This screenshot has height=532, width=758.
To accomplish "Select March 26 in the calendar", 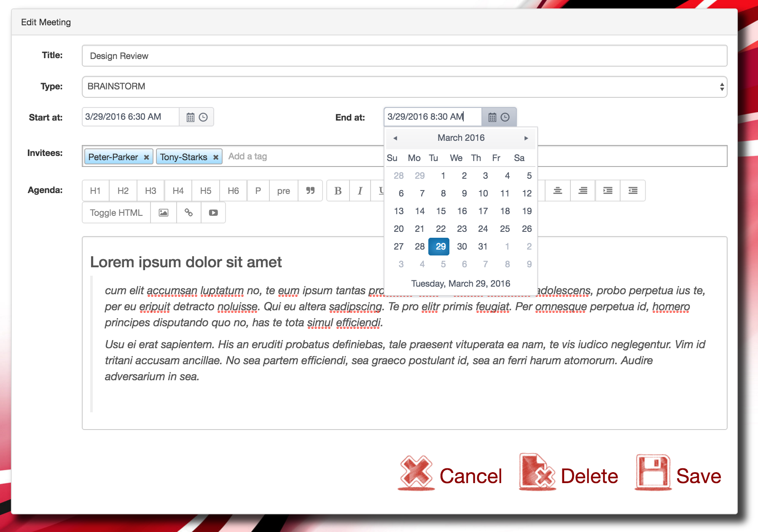I will pos(527,228).
